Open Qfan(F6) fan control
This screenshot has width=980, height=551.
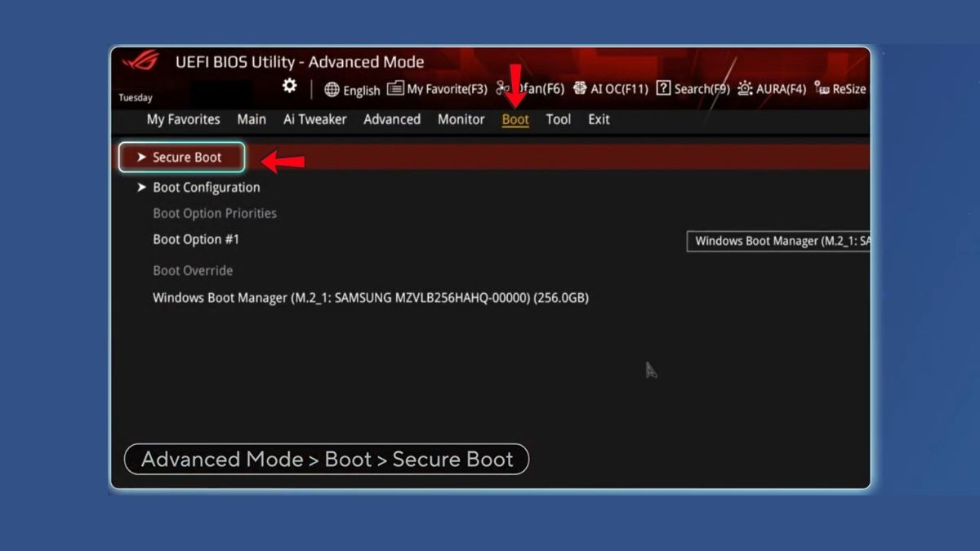531,89
